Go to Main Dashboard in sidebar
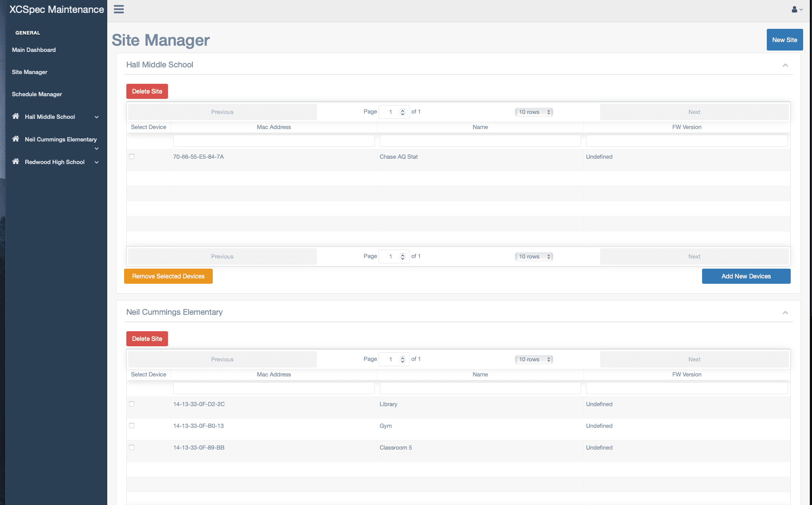 click(x=34, y=50)
